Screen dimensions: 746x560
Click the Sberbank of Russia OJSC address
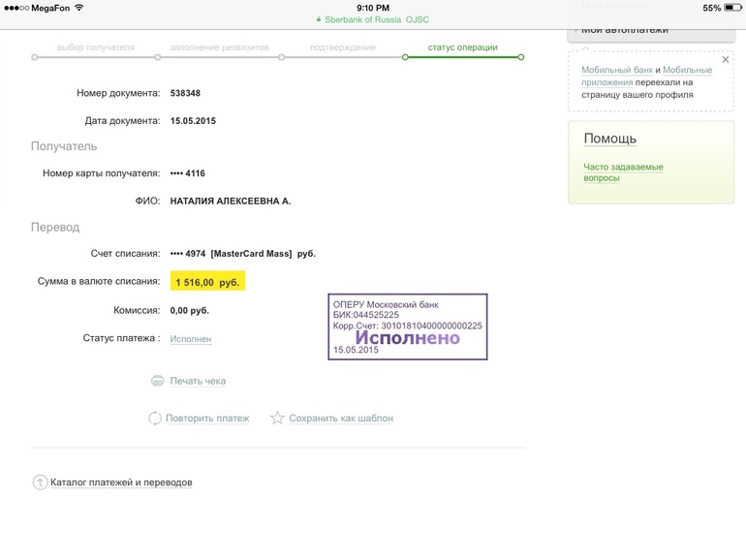coord(377,19)
